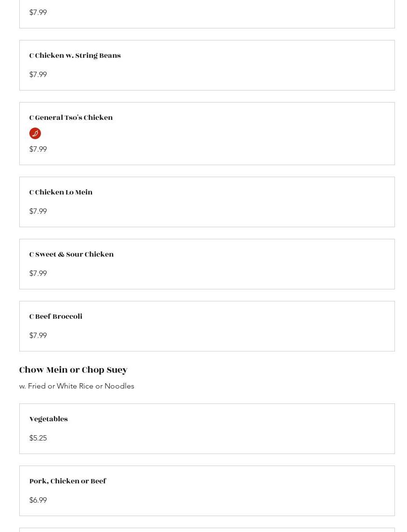Select the C Beef Broccoli item name
The image size is (407, 532).
(x=56, y=317)
